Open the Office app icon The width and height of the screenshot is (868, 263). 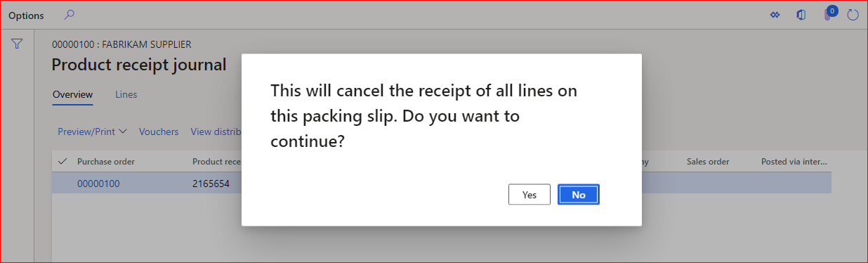(x=801, y=15)
